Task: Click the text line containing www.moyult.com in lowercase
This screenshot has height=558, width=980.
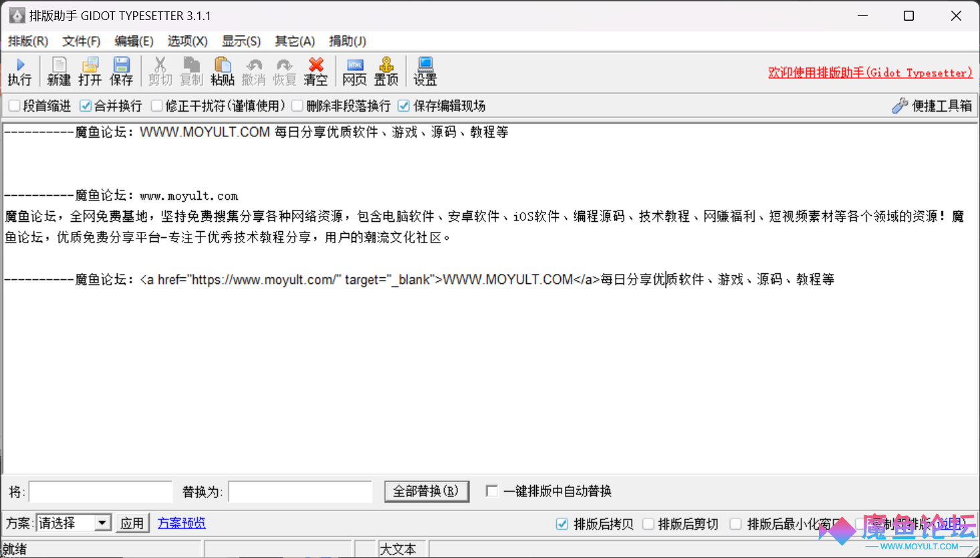Action: click(121, 196)
